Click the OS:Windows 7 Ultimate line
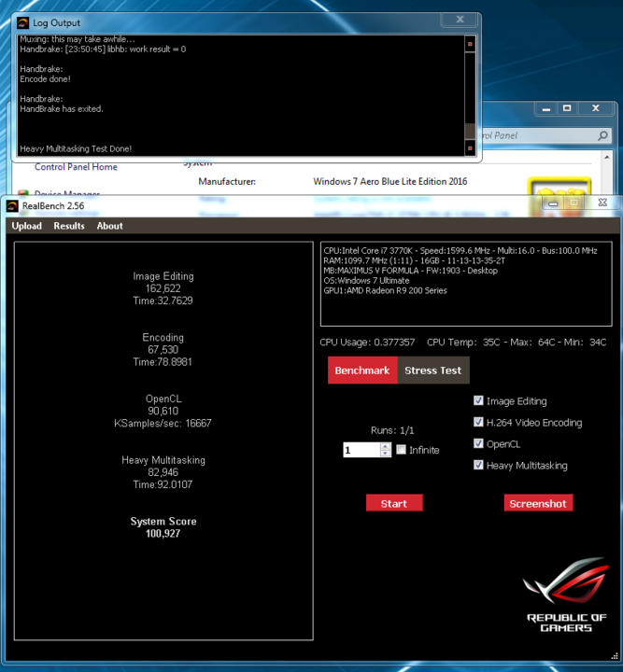The height and width of the screenshot is (672, 623). 366,281
